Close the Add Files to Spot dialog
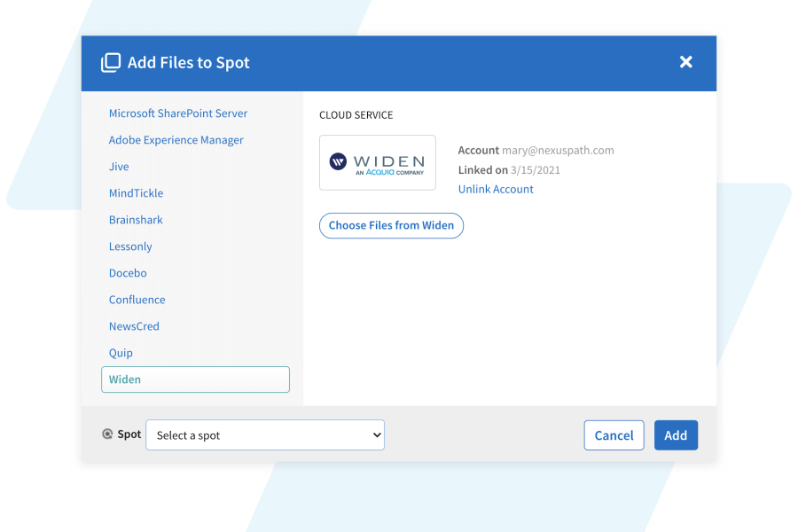Screen dimensions: 798x532 685,62
